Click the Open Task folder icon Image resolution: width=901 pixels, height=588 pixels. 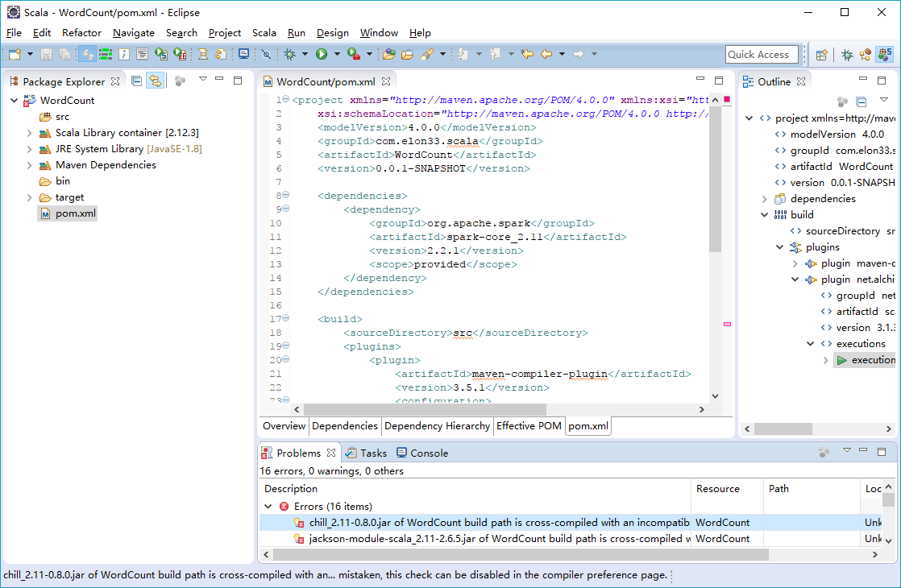(x=408, y=54)
